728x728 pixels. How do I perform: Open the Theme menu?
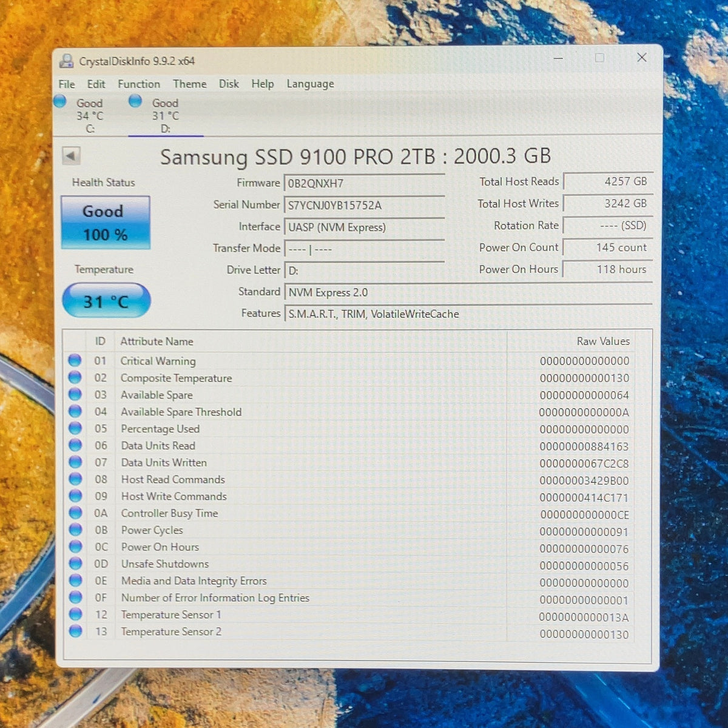pyautogui.click(x=190, y=84)
